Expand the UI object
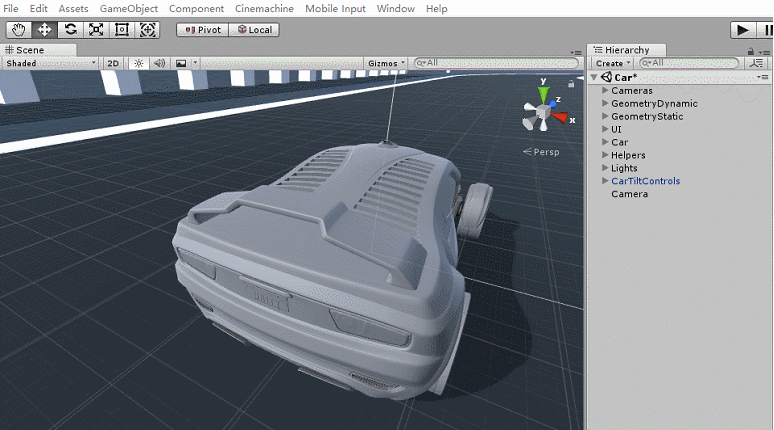This screenshot has height=430, width=774. point(605,129)
